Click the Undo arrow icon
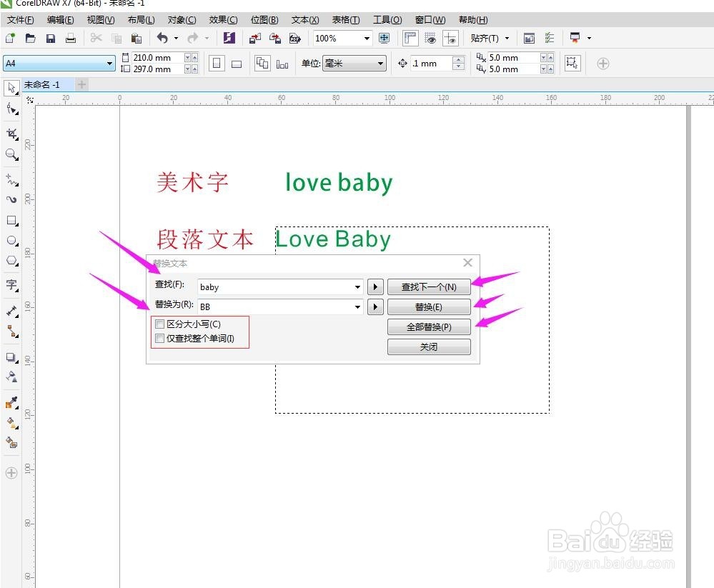 (162, 39)
